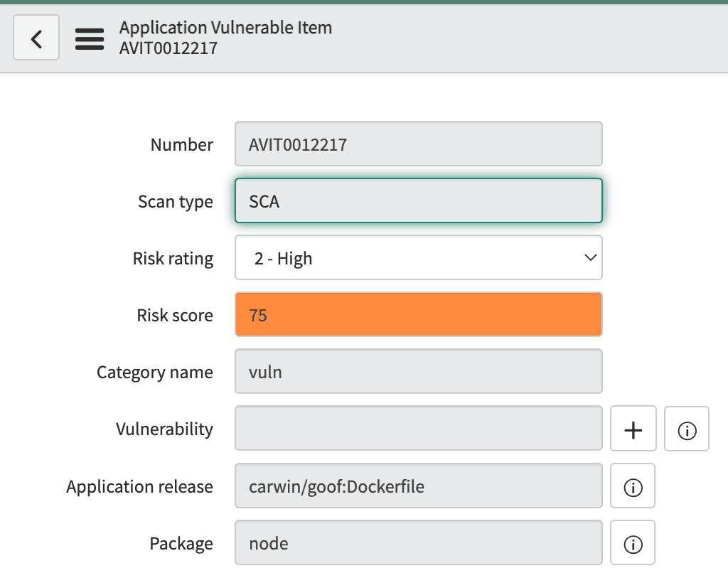Image resolution: width=728 pixels, height=573 pixels.
Task: Click the Risk rating dropdown chevron
Action: (x=590, y=257)
